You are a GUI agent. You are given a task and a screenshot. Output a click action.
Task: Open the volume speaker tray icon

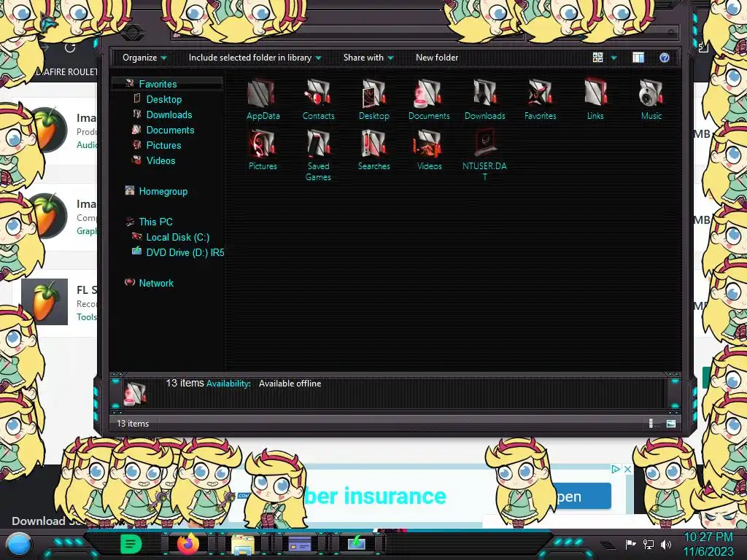tap(666, 544)
